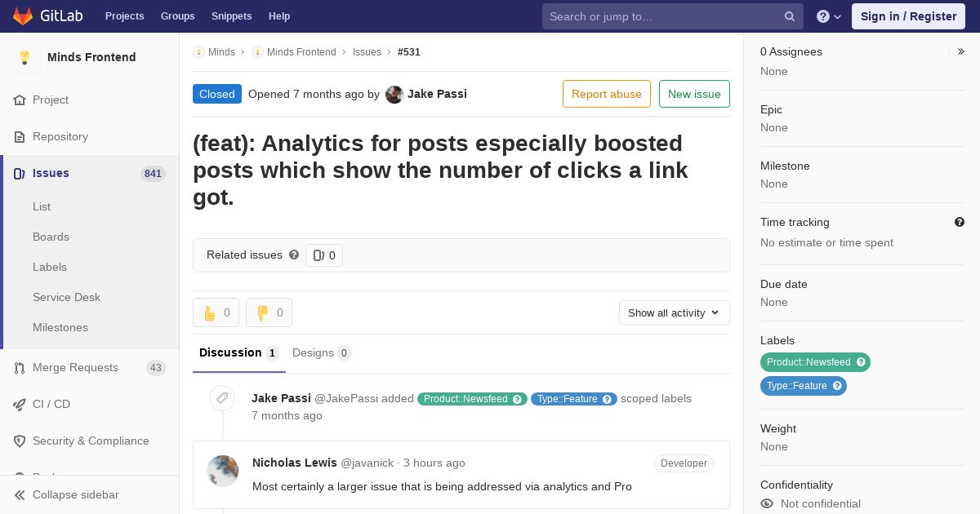This screenshot has height=514, width=980.
Task: Click the Report abuse button
Action: [607, 94]
